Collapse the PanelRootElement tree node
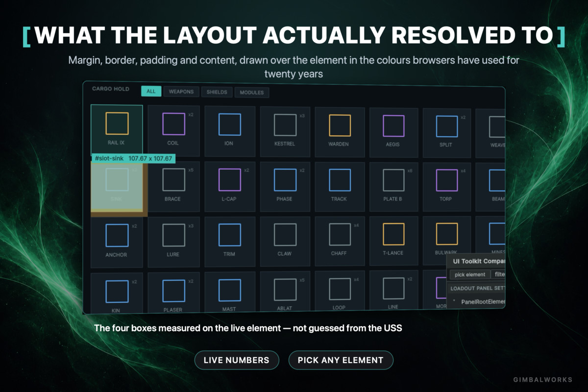588x392 pixels. click(454, 301)
